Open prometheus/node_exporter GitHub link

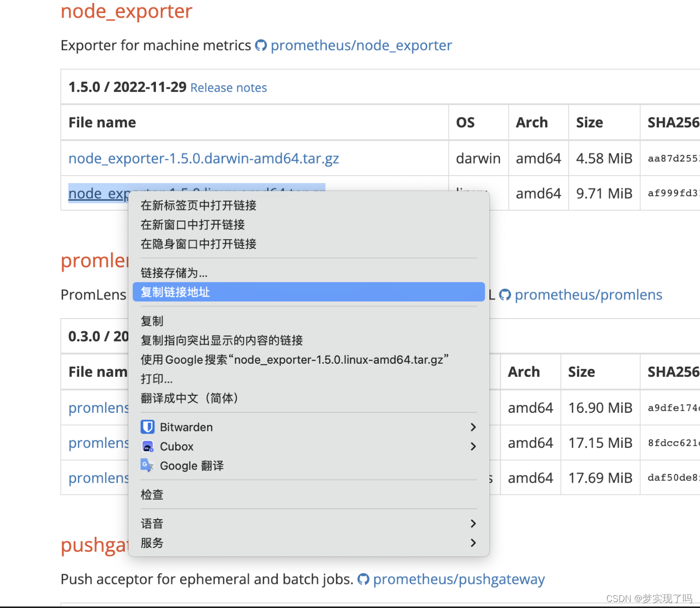tap(361, 46)
